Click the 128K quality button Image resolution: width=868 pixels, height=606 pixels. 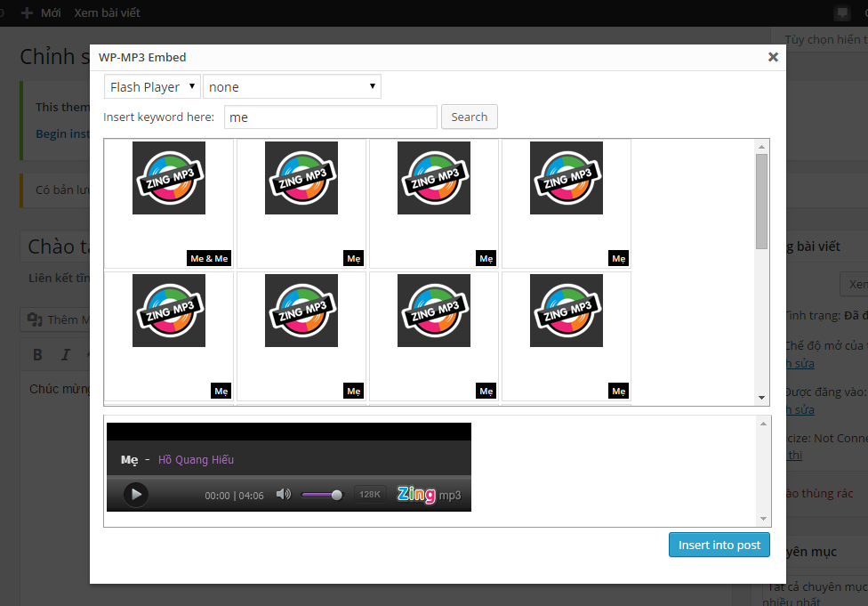pyautogui.click(x=370, y=495)
